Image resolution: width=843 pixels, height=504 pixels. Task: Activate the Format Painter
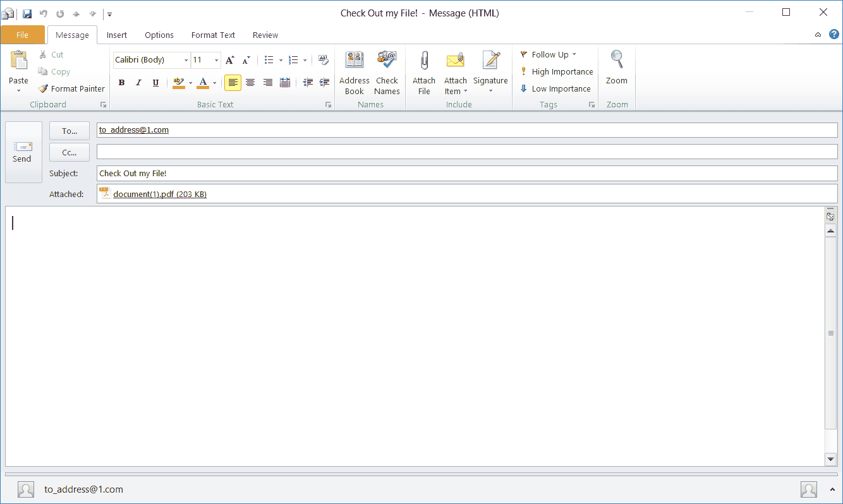tap(71, 88)
